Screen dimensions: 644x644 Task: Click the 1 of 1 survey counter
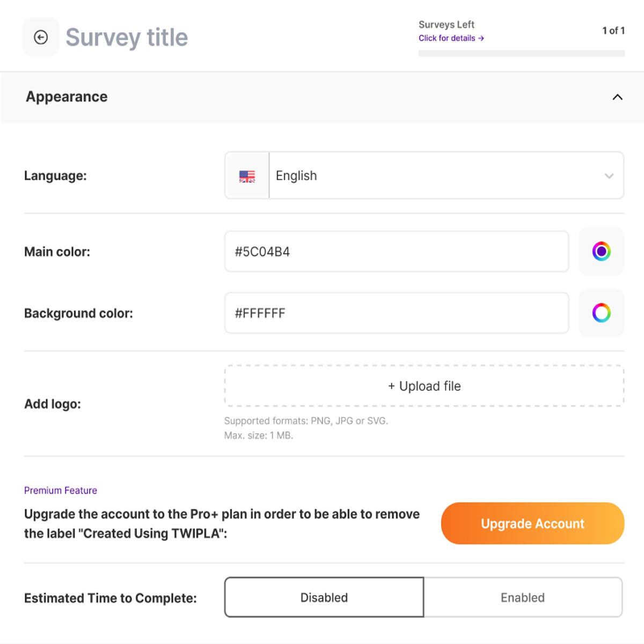(x=613, y=31)
